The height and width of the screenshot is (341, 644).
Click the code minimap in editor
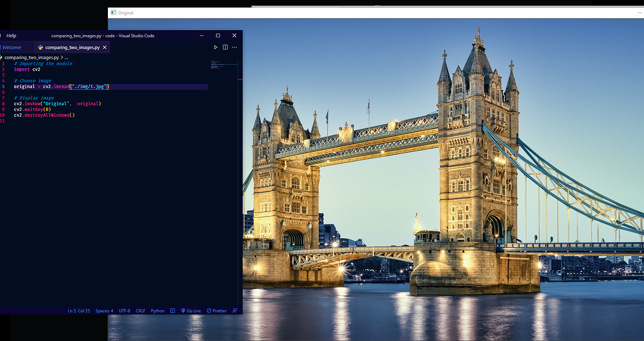click(224, 66)
